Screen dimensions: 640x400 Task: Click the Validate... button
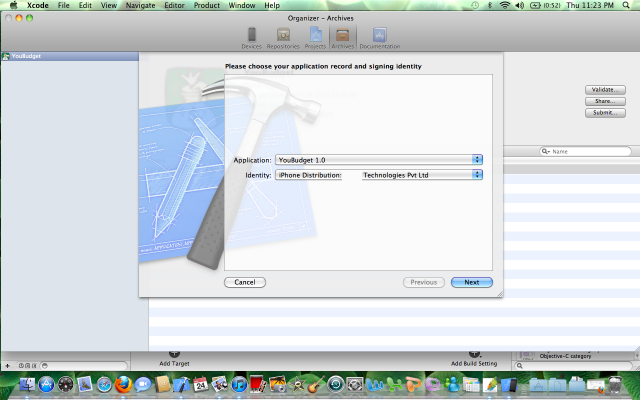point(605,89)
